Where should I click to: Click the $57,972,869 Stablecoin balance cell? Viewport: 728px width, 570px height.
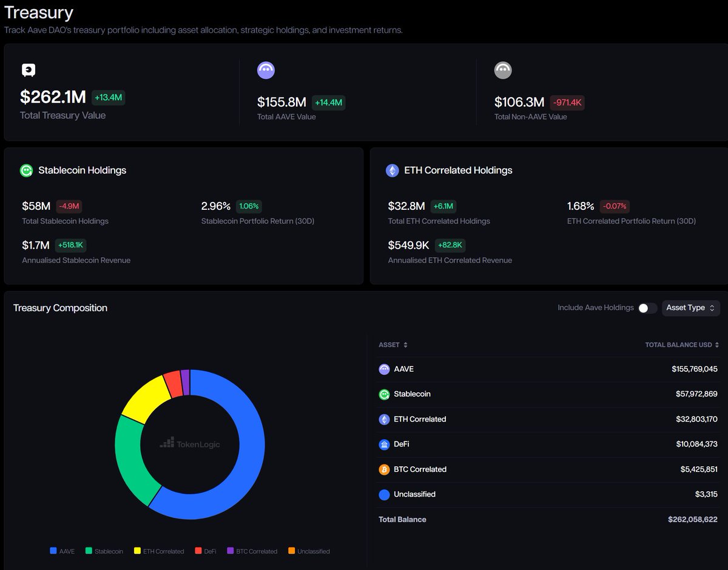click(x=696, y=394)
